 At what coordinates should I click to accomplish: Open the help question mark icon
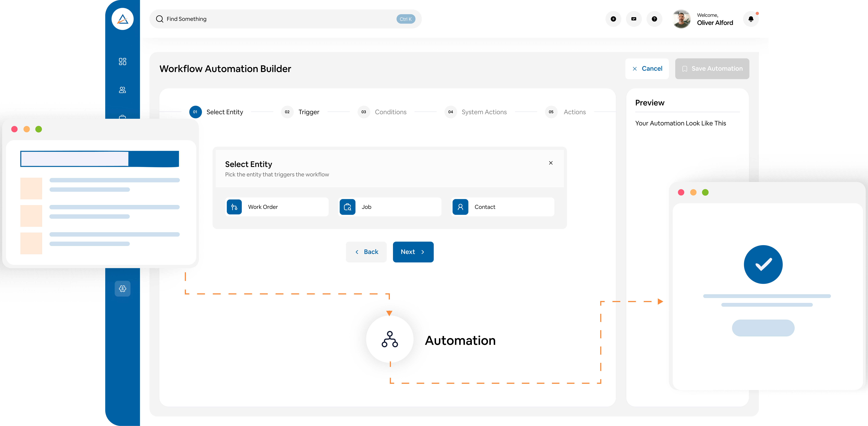pos(654,19)
